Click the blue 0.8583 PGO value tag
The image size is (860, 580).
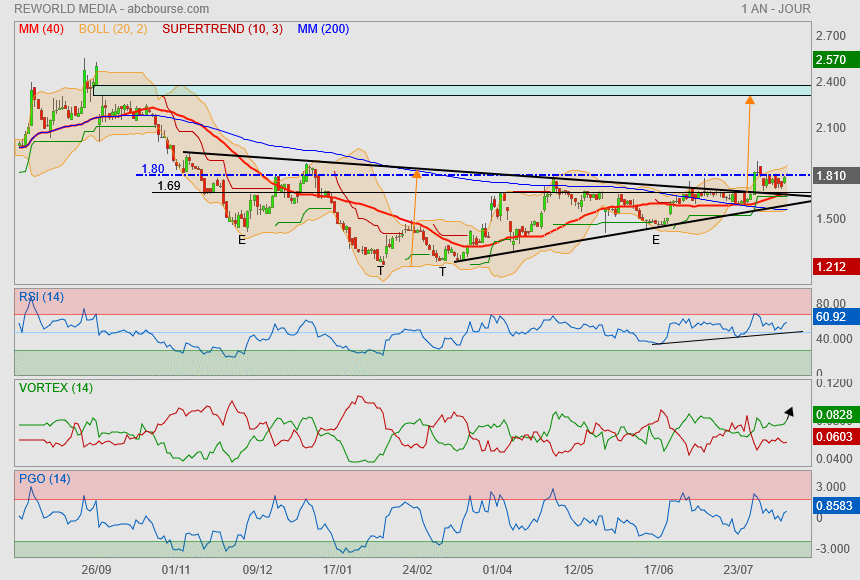pos(836,505)
